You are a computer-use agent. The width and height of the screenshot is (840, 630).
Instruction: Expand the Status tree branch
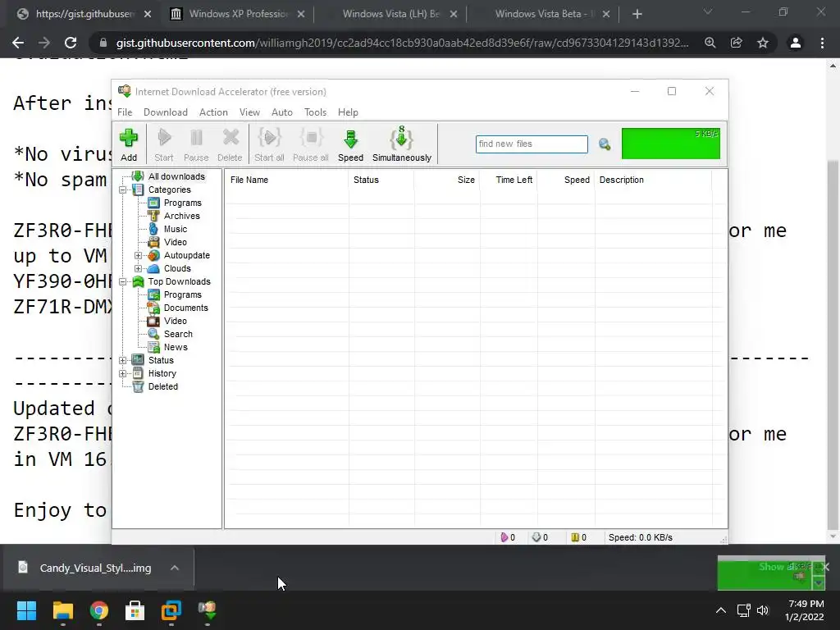[123, 360]
